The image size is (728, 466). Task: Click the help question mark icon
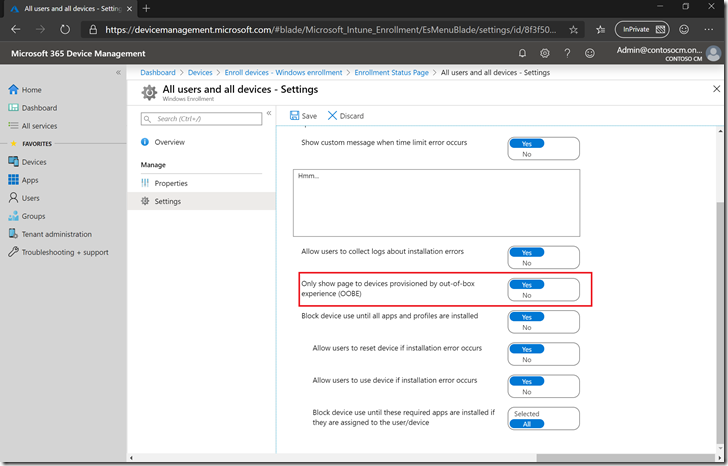click(x=568, y=53)
